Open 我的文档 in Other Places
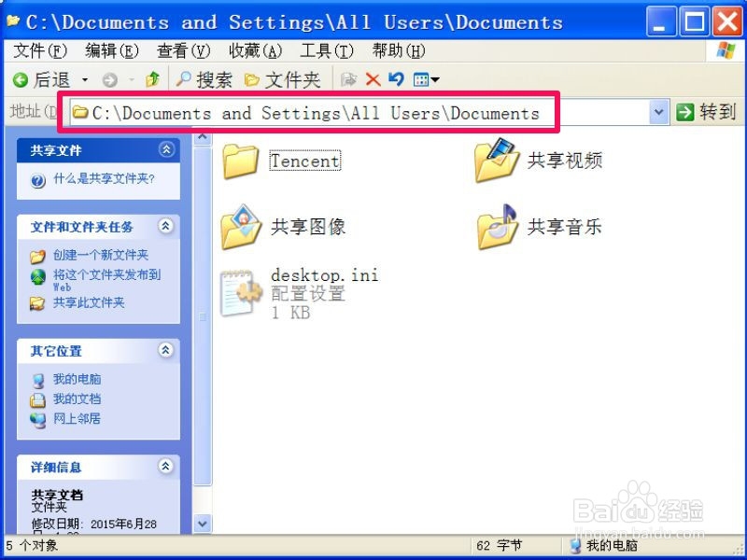The width and height of the screenshot is (747, 560). (78, 399)
